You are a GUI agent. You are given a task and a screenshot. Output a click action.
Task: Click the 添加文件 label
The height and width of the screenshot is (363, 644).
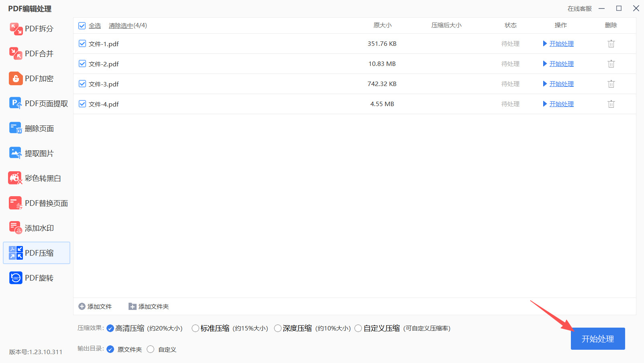100,307
